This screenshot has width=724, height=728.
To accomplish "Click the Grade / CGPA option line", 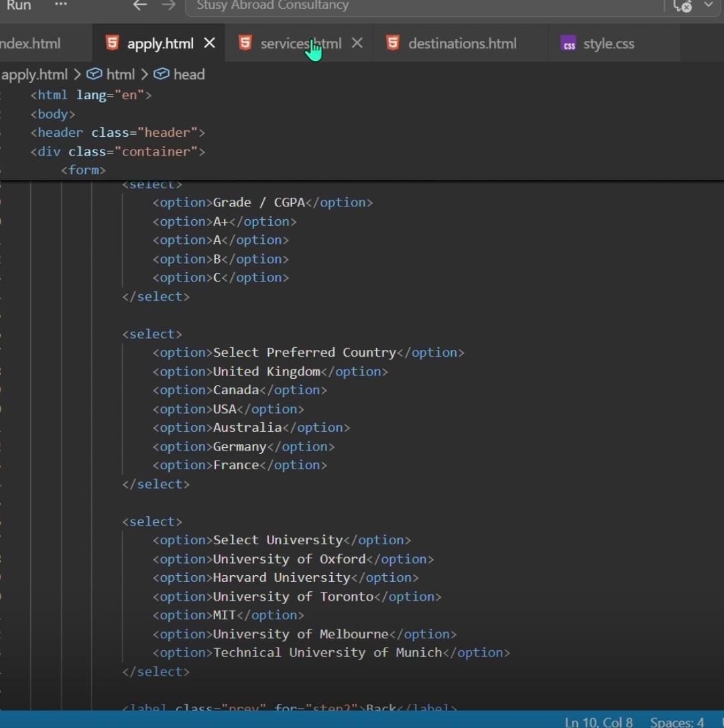I will pos(263,203).
